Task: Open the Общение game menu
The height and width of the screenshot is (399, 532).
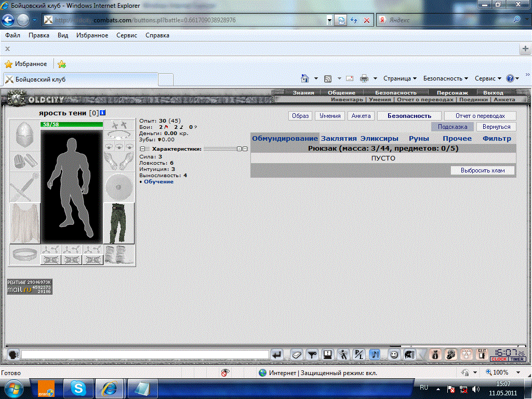Action: coord(341,92)
